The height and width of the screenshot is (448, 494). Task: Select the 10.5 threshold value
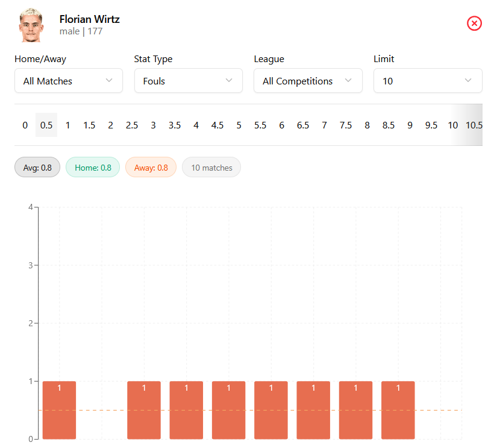coord(474,125)
